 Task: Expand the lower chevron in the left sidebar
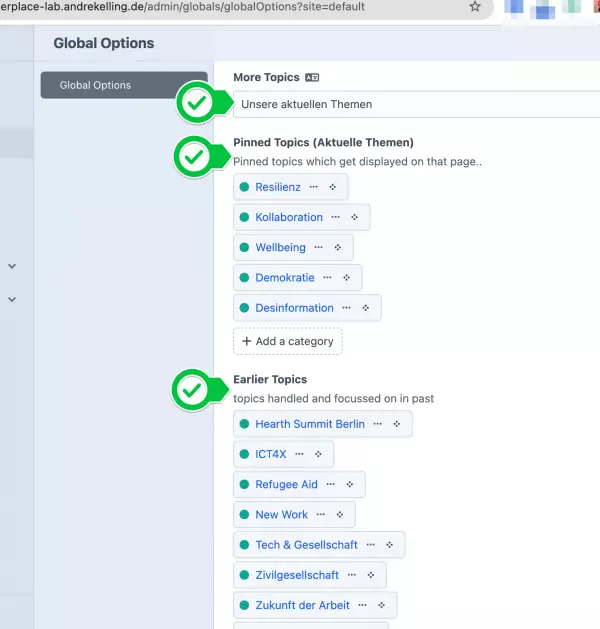12,299
